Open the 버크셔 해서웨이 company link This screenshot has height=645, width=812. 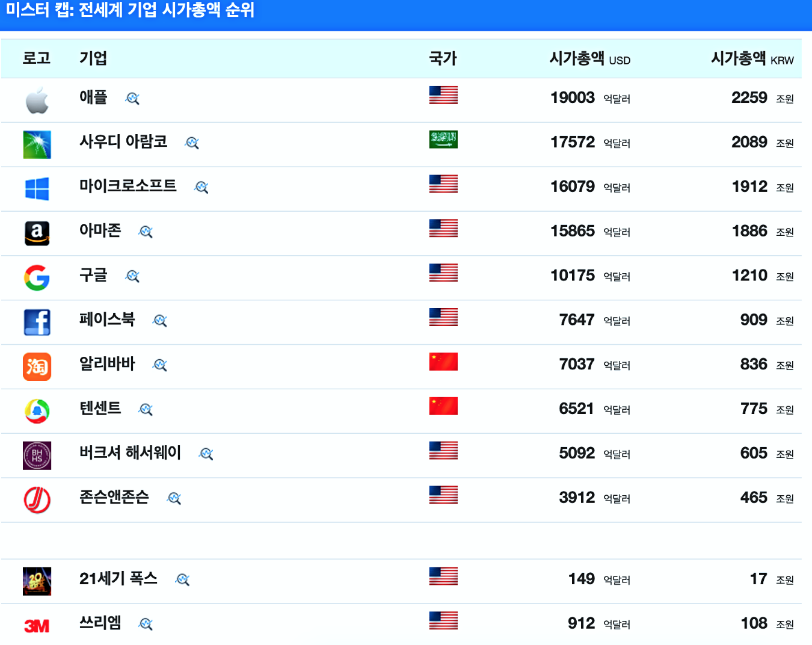click(x=130, y=453)
